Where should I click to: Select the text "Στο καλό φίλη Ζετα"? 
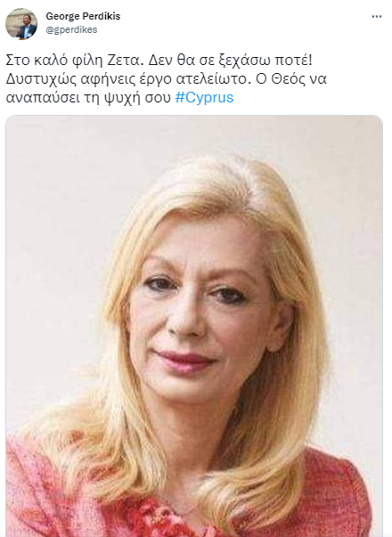pos(73,61)
